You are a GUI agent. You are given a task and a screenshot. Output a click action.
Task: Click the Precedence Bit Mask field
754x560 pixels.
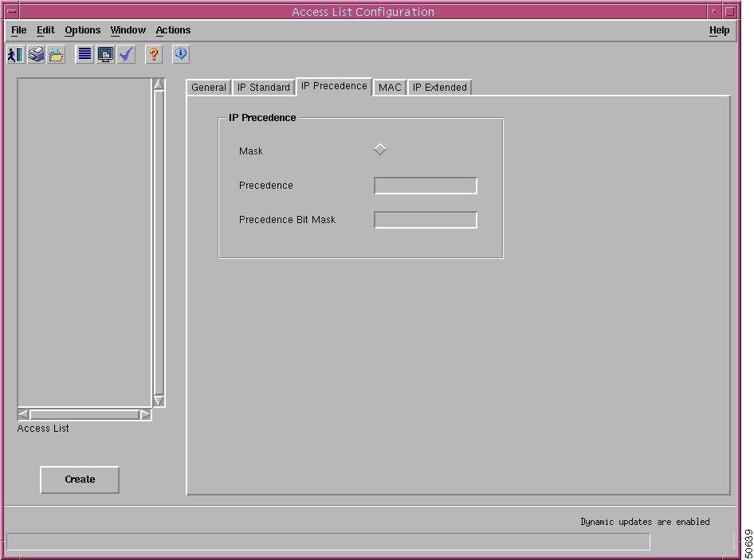click(x=426, y=220)
